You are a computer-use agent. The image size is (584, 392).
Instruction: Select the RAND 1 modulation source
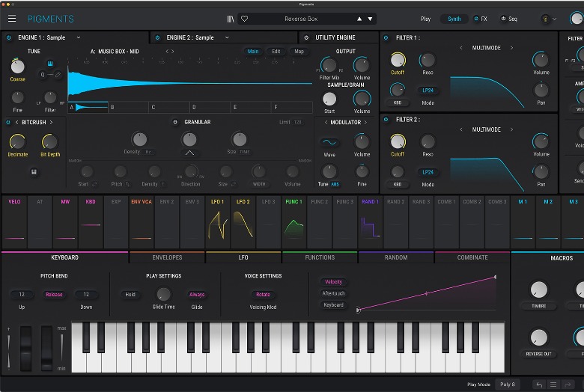tap(370, 222)
